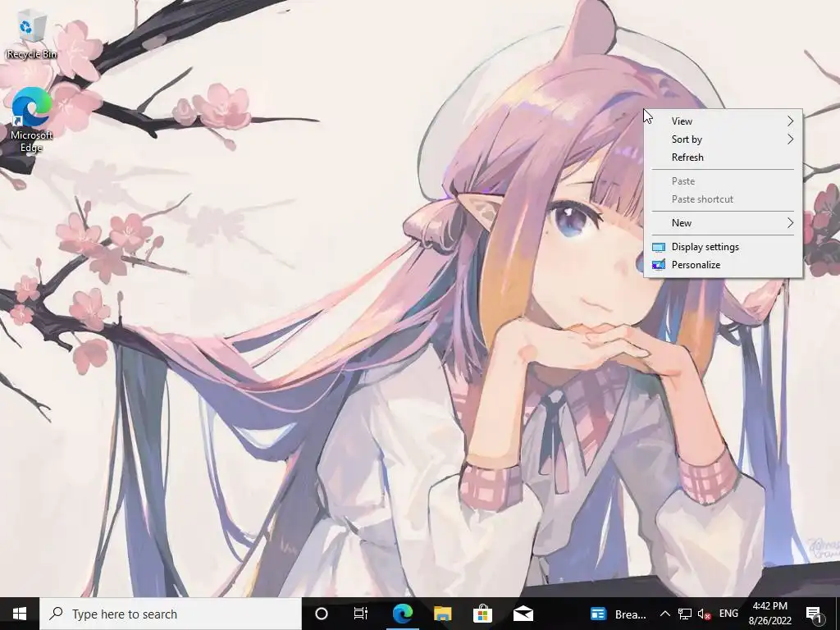The width and height of the screenshot is (840, 630).
Task: Open the news widget labeled Brea...
Action: tap(619, 614)
